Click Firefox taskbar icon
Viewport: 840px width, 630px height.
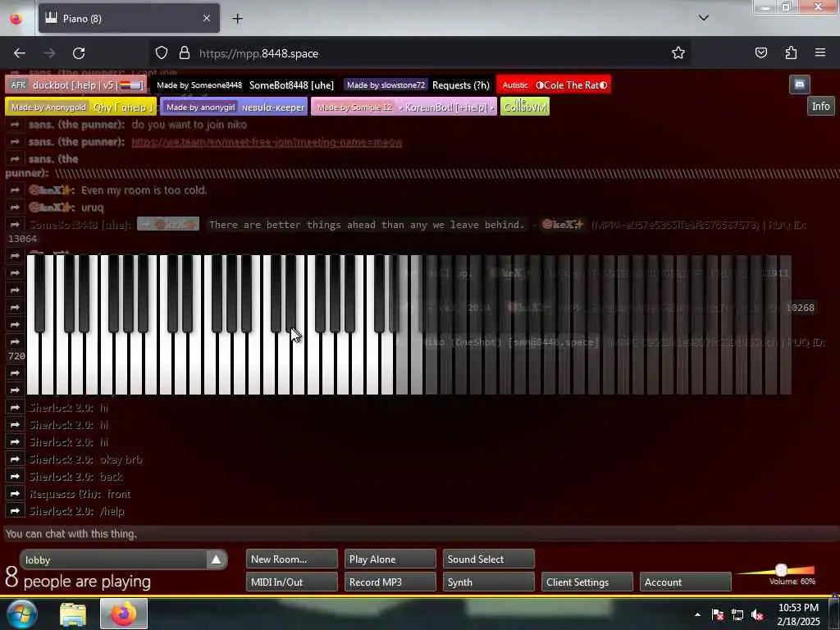click(124, 614)
